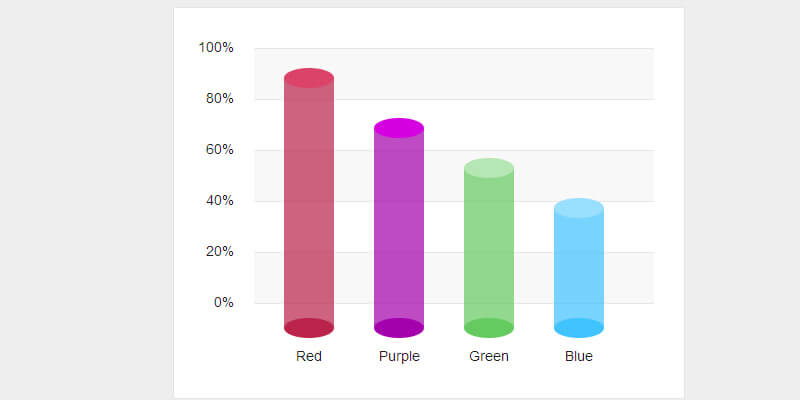This screenshot has width=800, height=400.
Task: Click the 20% y-axis label
Action: pos(219,252)
